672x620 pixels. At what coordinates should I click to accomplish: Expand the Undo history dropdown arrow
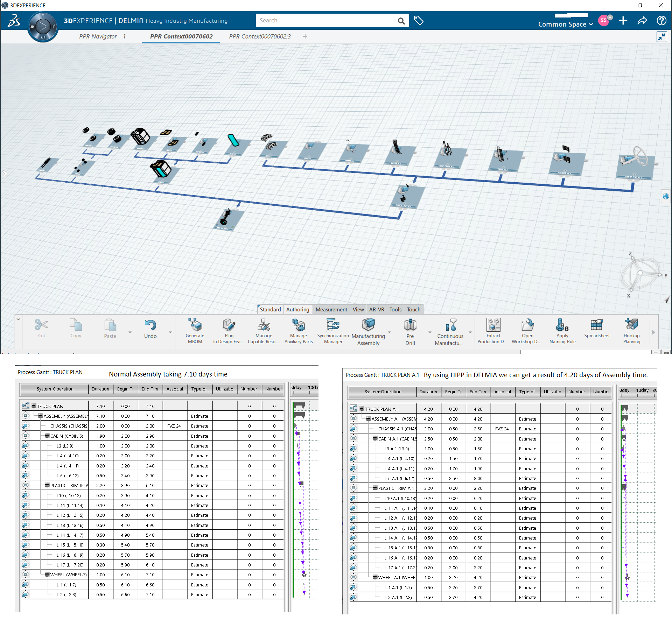170,332
